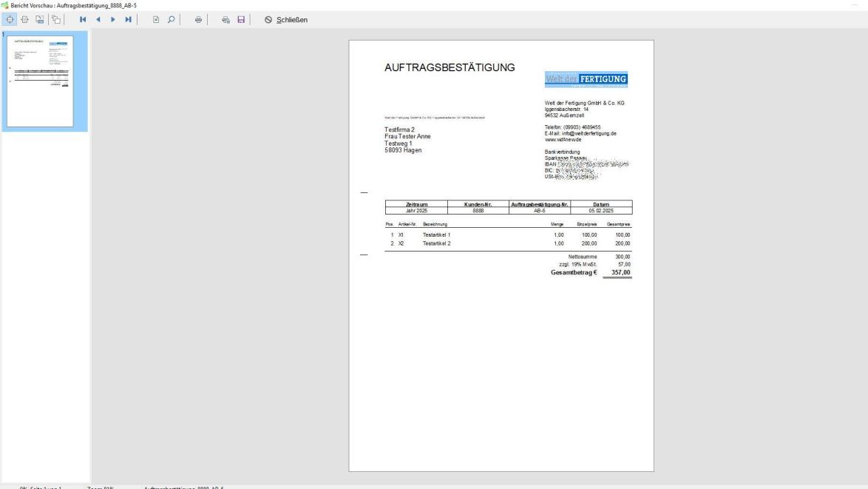The height and width of the screenshot is (489, 868).
Task: Click the Welt der Fertigung logo
Action: point(587,79)
